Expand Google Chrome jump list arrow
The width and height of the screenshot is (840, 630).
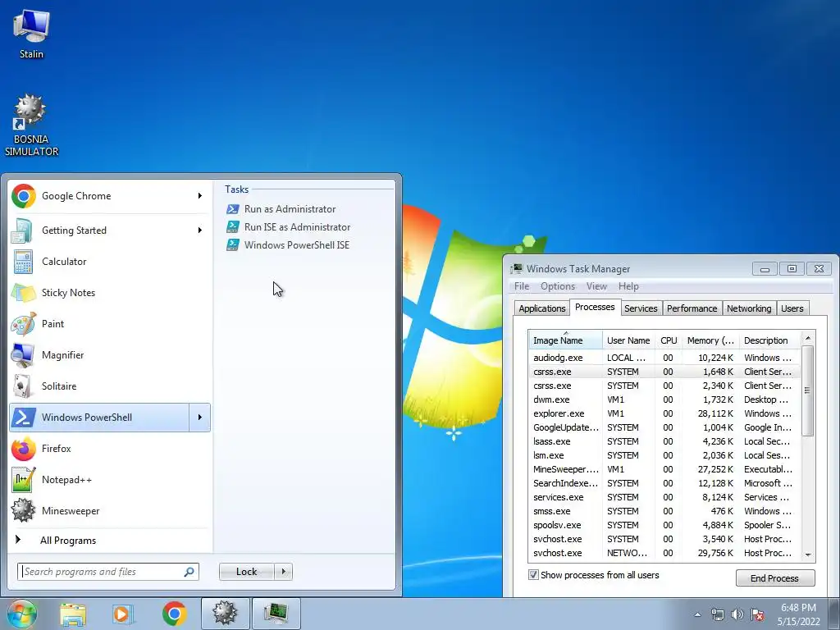point(200,196)
